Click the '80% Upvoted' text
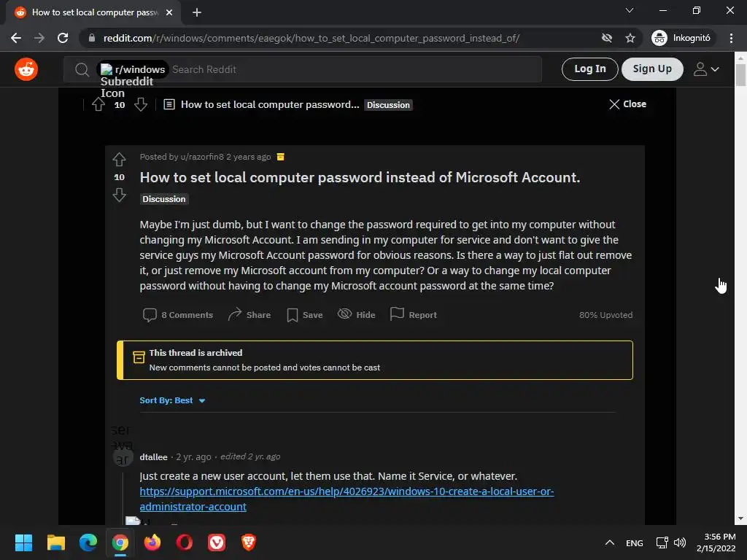 click(x=605, y=315)
